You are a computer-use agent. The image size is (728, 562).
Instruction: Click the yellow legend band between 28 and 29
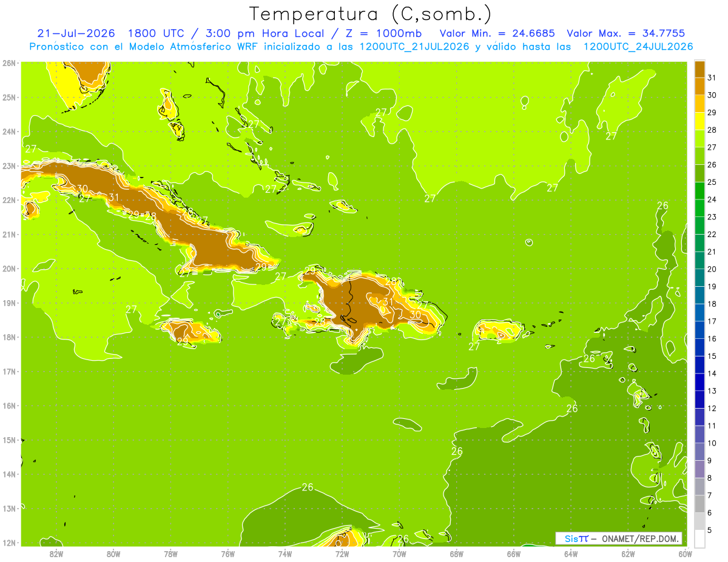pos(699,121)
